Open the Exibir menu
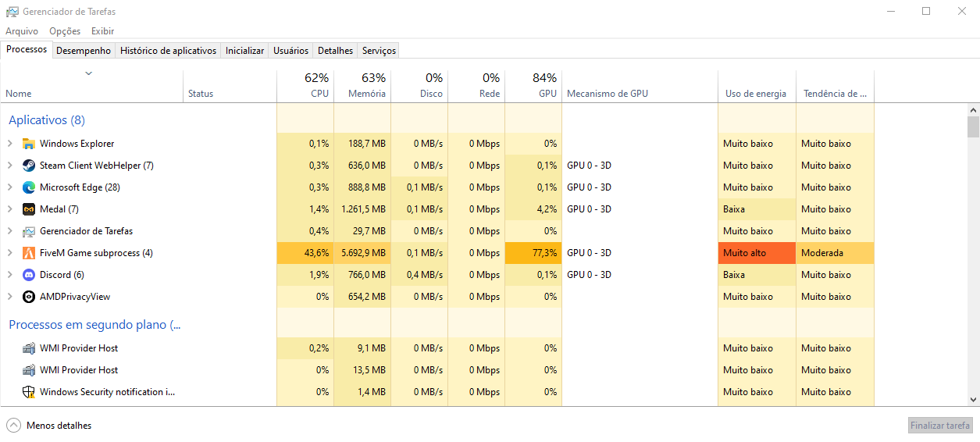The image size is (980, 442). click(102, 31)
